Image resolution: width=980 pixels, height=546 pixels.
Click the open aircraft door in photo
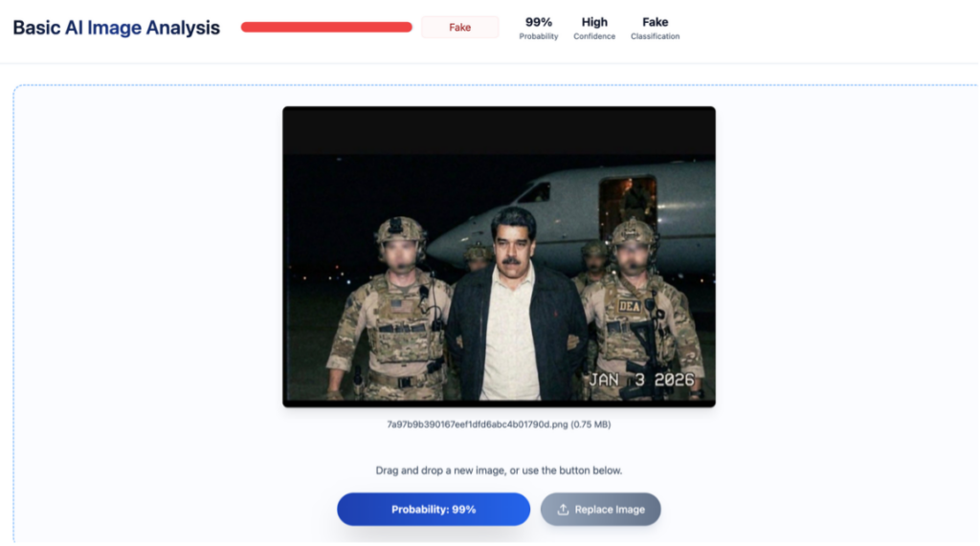628,204
